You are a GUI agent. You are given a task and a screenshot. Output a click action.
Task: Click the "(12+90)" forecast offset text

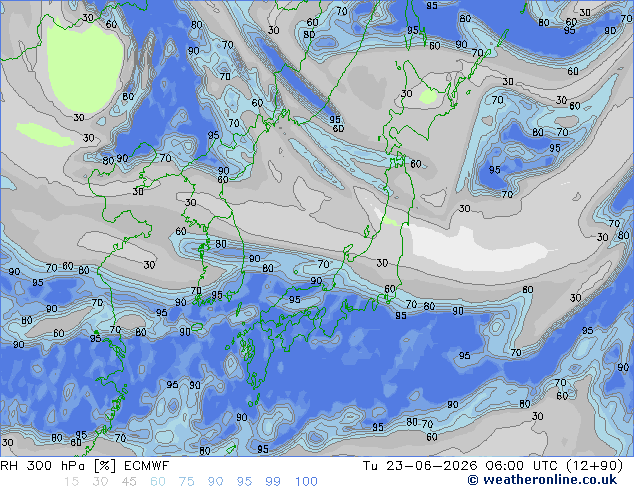(x=594, y=466)
